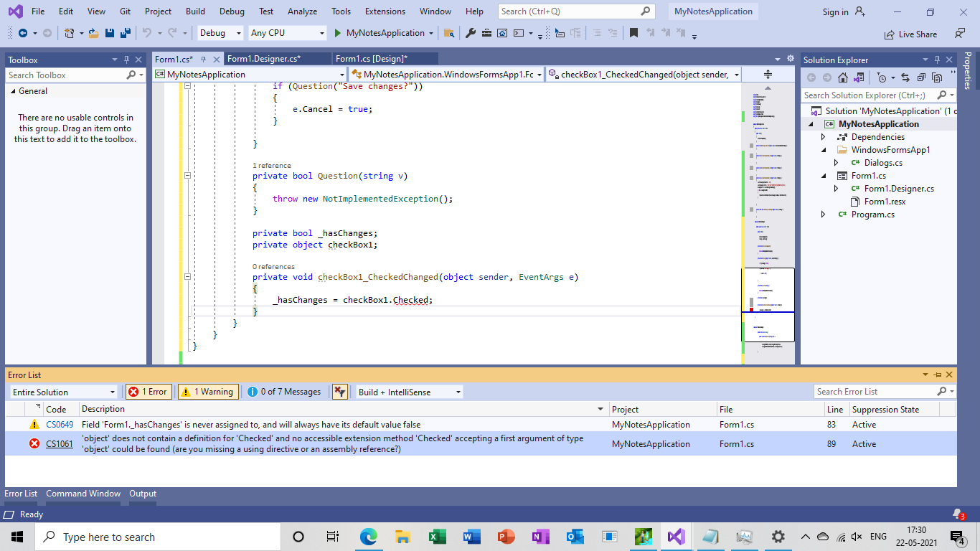Click the Sign in link
Image resolution: width=980 pixels, height=551 pixels.
(x=835, y=11)
